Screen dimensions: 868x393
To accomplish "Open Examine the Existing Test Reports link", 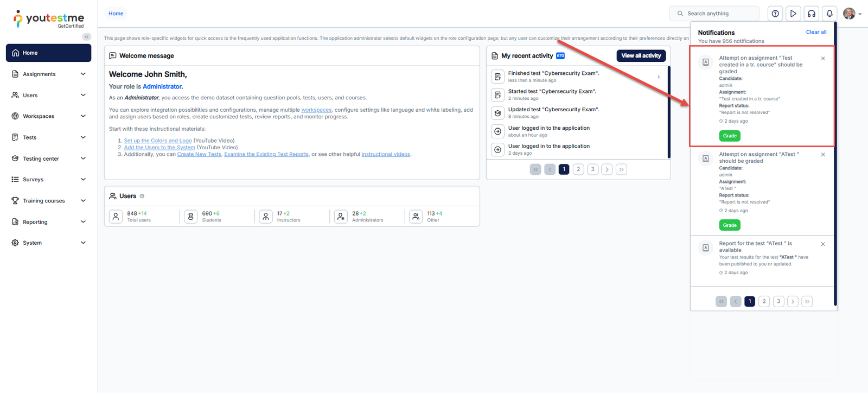I will (266, 154).
